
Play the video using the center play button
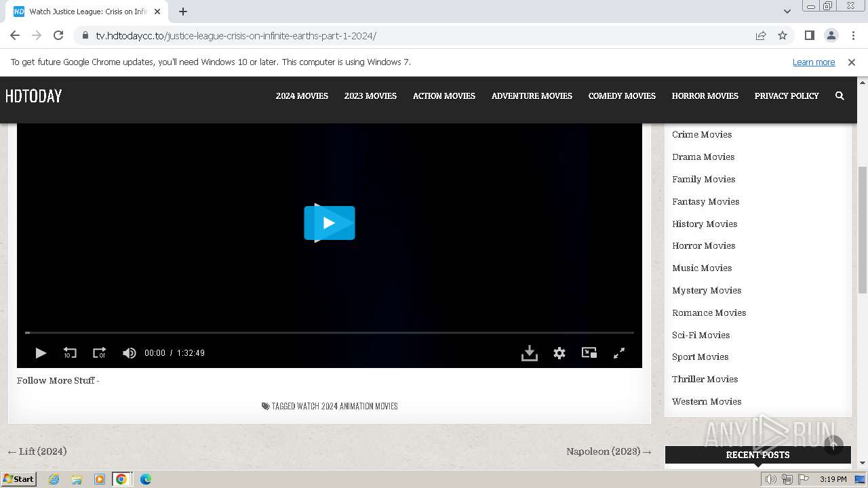point(330,223)
